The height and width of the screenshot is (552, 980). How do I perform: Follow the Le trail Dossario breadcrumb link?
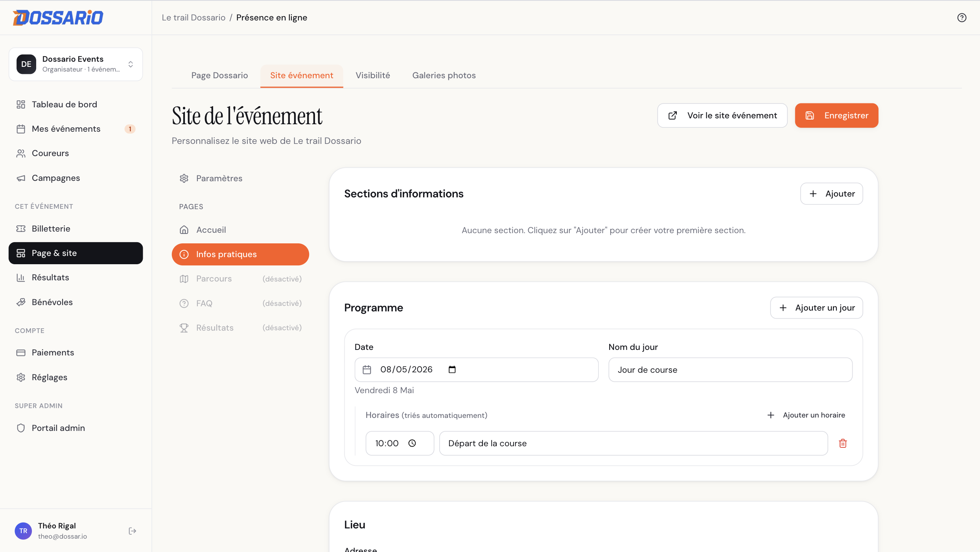pos(193,18)
